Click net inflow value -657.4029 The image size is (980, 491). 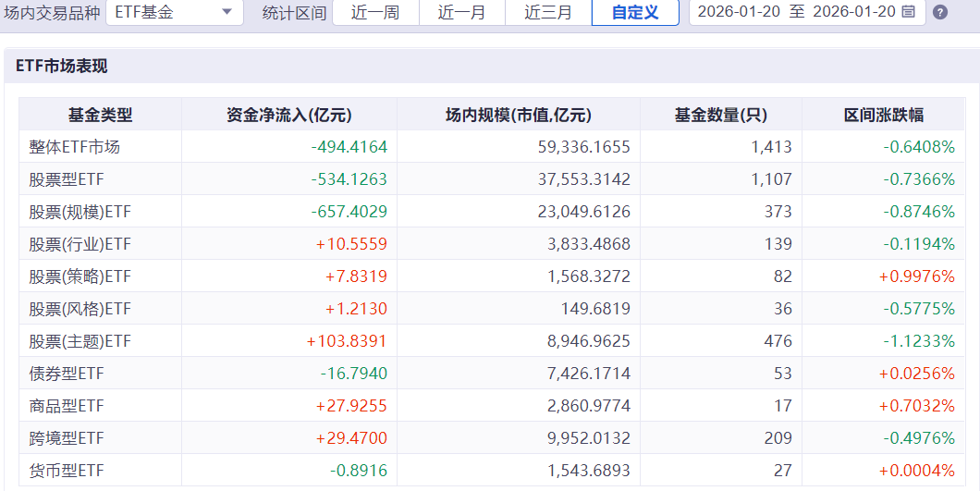[349, 212]
